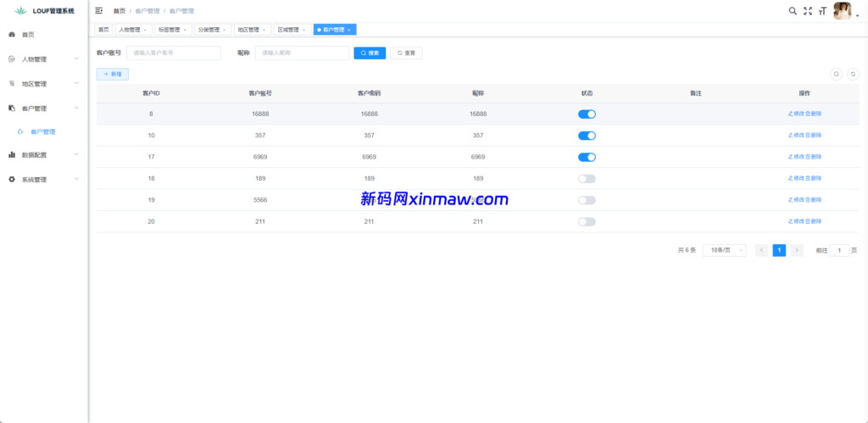Select 客户管理 submenu item in sidebar

[44, 131]
